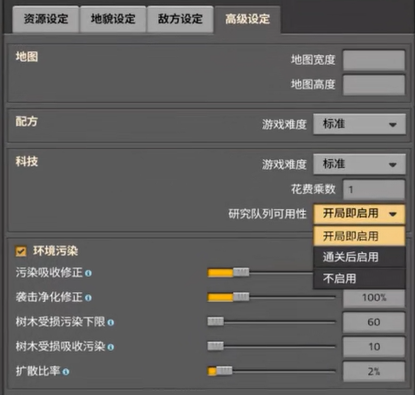Click the 袭击净化修正 value field showing 100%
The width and height of the screenshot is (415, 395).
[374, 297]
